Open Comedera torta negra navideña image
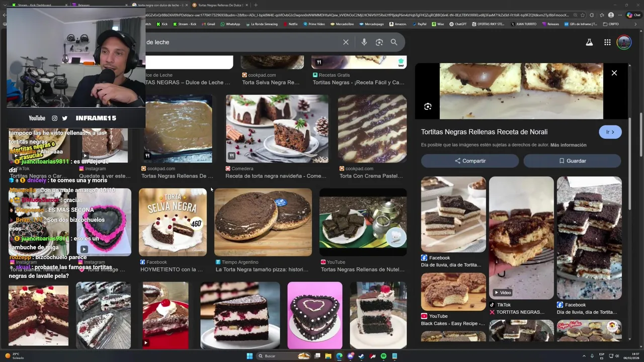Viewport: 644px width, 362px height. [277, 129]
